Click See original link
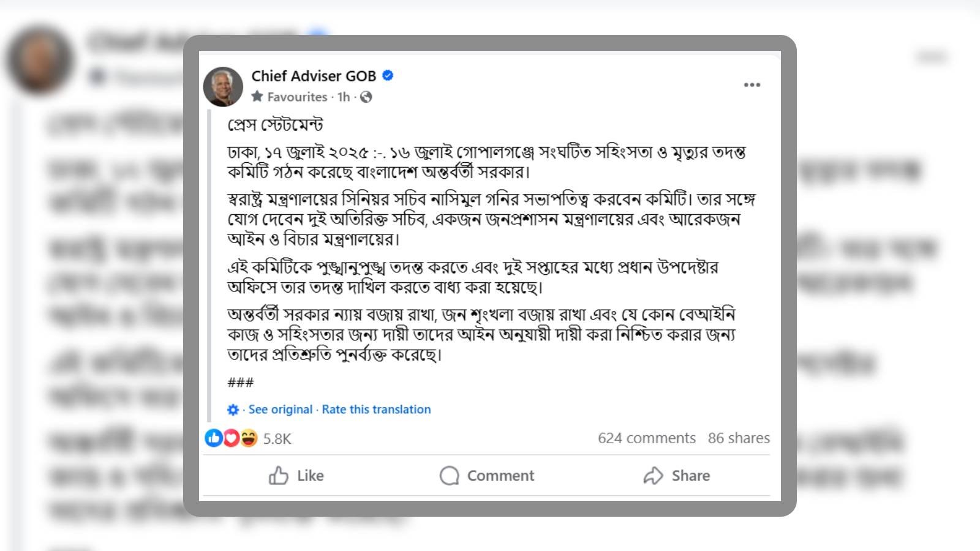The height and width of the screenshot is (551, 980). pyautogui.click(x=281, y=410)
